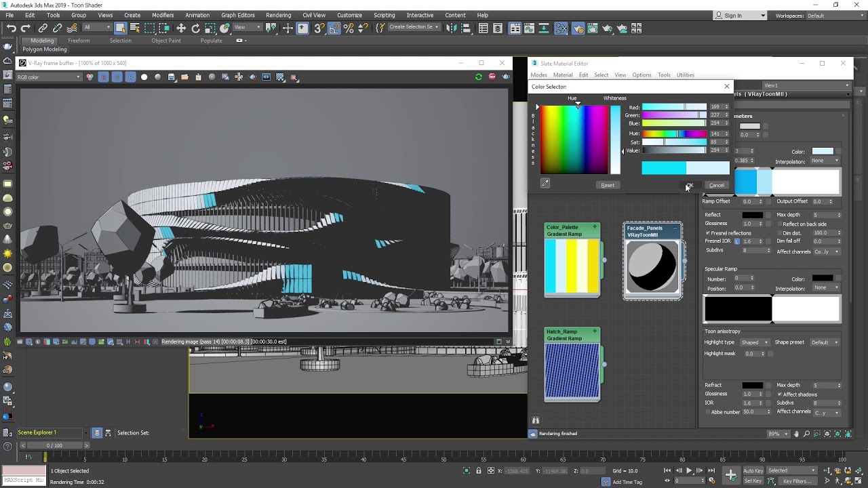Open the Highlight type Shaped dropdown
The image size is (868, 488).
(x=755, y=342)
